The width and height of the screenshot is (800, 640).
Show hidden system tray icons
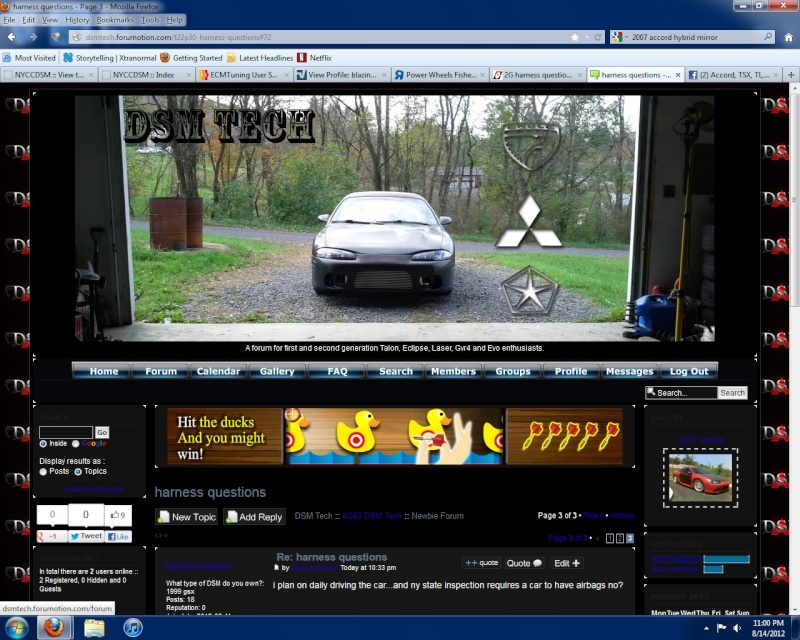[x=707, y=628]
